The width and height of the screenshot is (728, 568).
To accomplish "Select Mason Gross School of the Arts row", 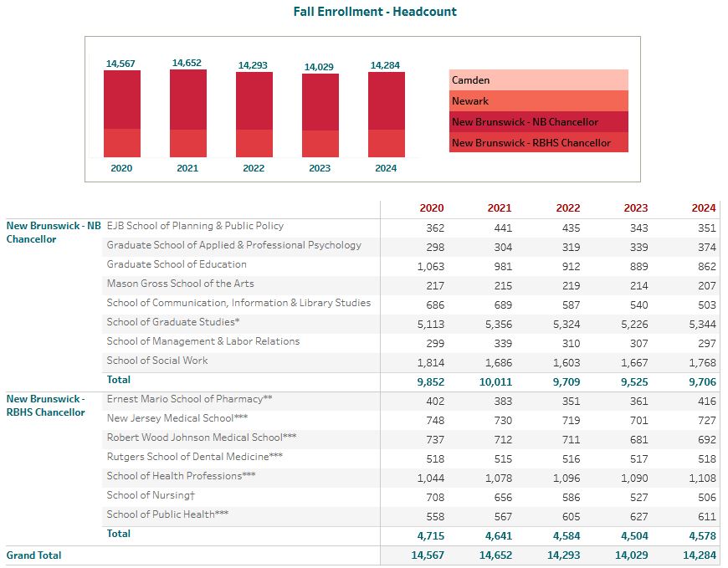I will coord(411,285).
